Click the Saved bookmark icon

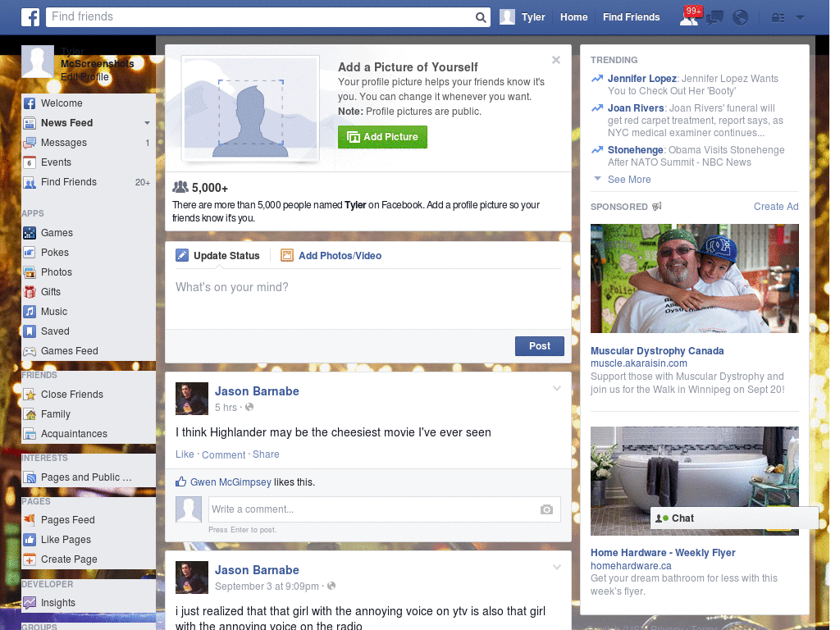(x=30, y=331)
